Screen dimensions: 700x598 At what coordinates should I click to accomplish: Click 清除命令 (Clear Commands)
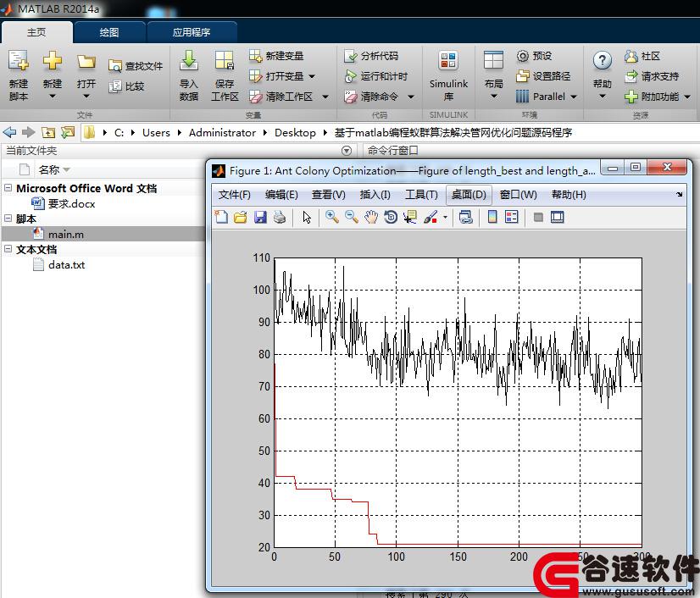(371, 97)
